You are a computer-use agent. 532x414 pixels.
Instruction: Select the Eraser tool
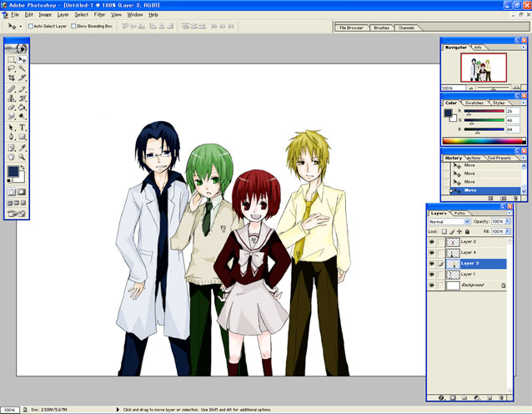point(12,108)
